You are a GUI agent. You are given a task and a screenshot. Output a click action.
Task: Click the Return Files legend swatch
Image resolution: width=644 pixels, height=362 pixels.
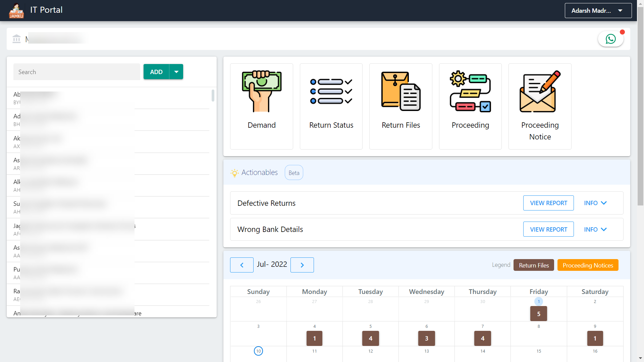click(x=533, y=265)
